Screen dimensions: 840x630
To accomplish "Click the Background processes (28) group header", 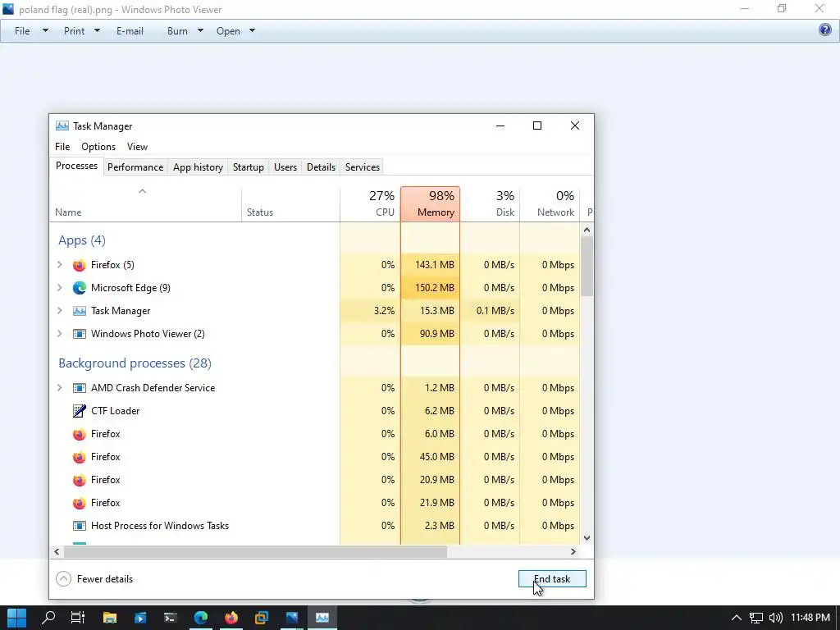I will (135, 363).
